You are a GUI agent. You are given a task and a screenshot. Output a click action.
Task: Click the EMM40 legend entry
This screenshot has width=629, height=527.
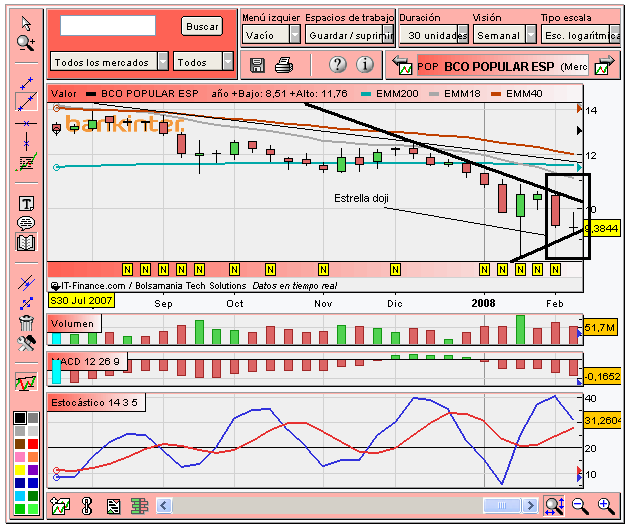(517, 93)
